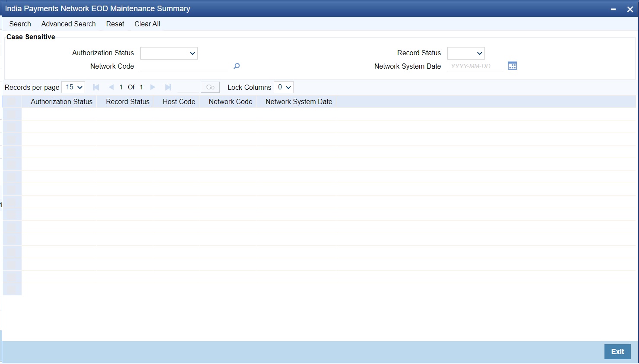Select Clear All
This screenshot has width=639, height=364.
point(147,24)
